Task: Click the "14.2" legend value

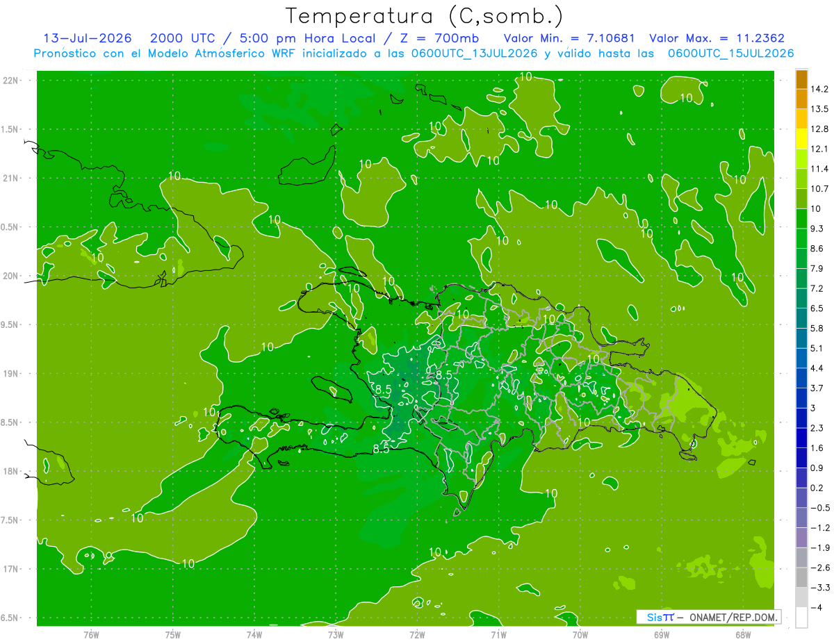Action: click(820, 89)
